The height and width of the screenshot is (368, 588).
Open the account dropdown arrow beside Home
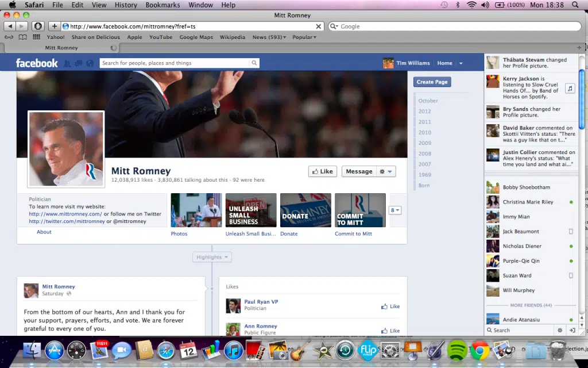pyautogui.click(x=461, y=63)
